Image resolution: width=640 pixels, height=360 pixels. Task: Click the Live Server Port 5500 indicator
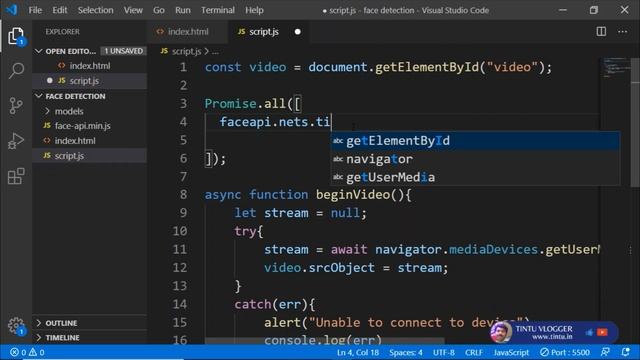click(564, 352)
